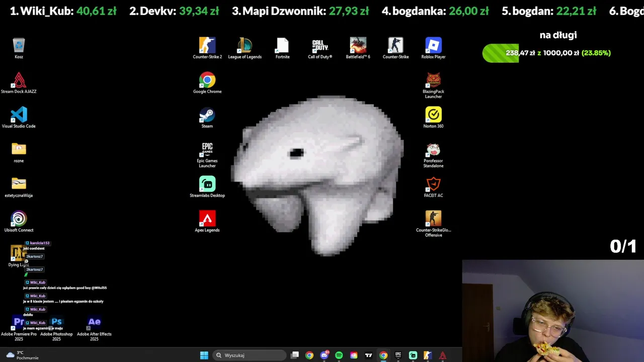Image resolution: width=644 pixels, height=362 pixels.
Task: Open Spotify from the taskbar
Action: click(x=339, y=355)
